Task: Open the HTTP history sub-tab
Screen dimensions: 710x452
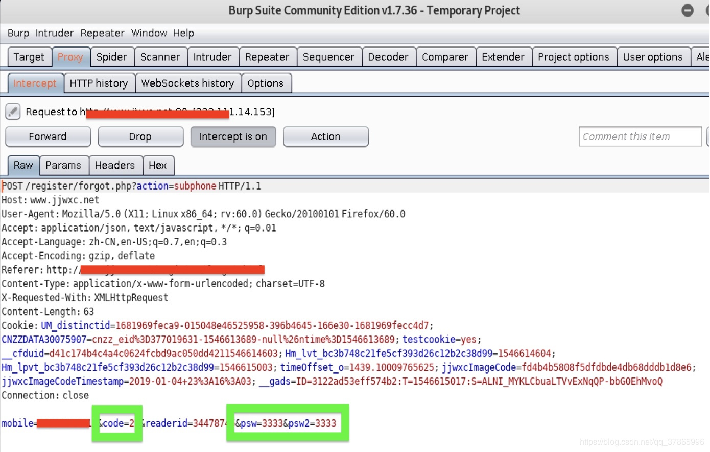Action: coord(99,83)
